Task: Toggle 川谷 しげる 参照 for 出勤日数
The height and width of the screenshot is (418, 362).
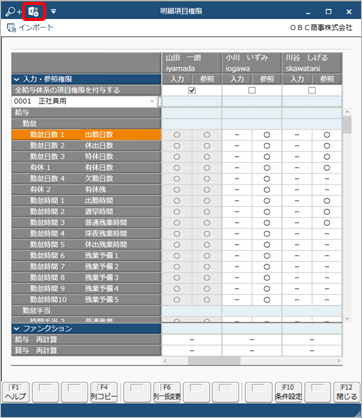Action: coord(327,135)
